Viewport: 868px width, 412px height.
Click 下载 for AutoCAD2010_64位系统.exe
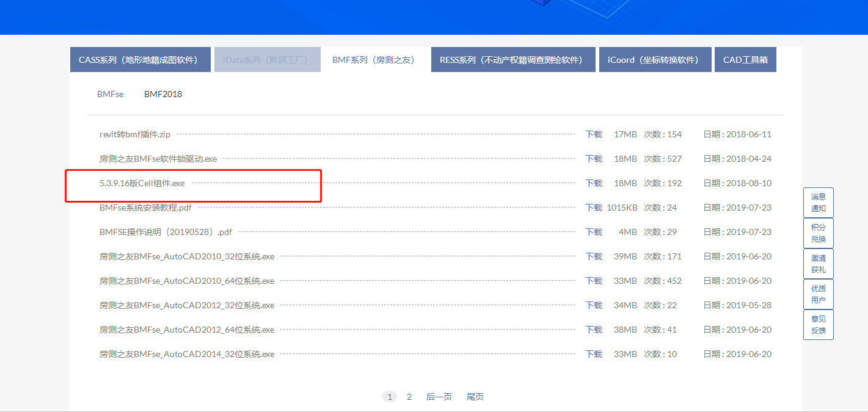click(x=594, y=281)
